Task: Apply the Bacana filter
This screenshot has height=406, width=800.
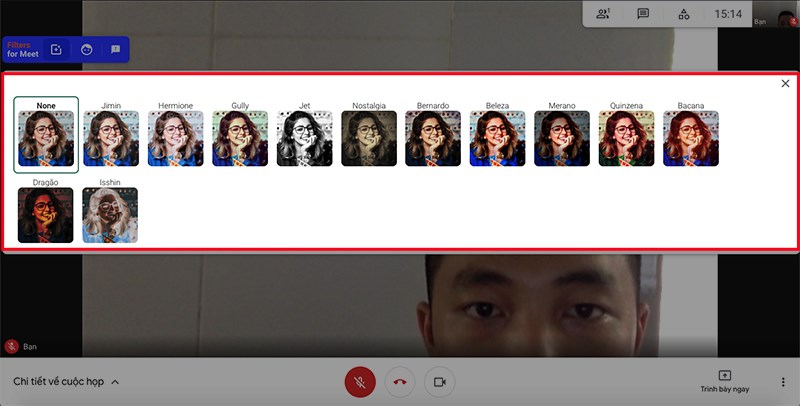Action: [691, 138]
